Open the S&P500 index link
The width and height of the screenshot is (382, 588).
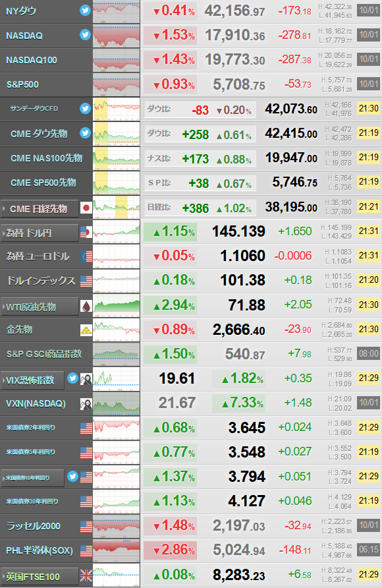tap(22, 85)
